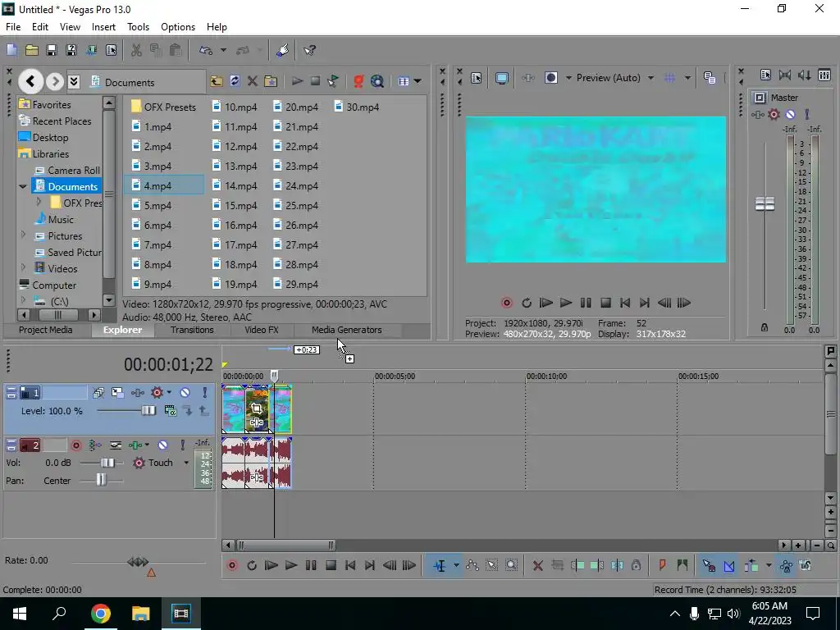The width and height of the screenshot is (840, 630).
Task: Click the audio track Vol slider handle
Action: (x=107, y=463)
